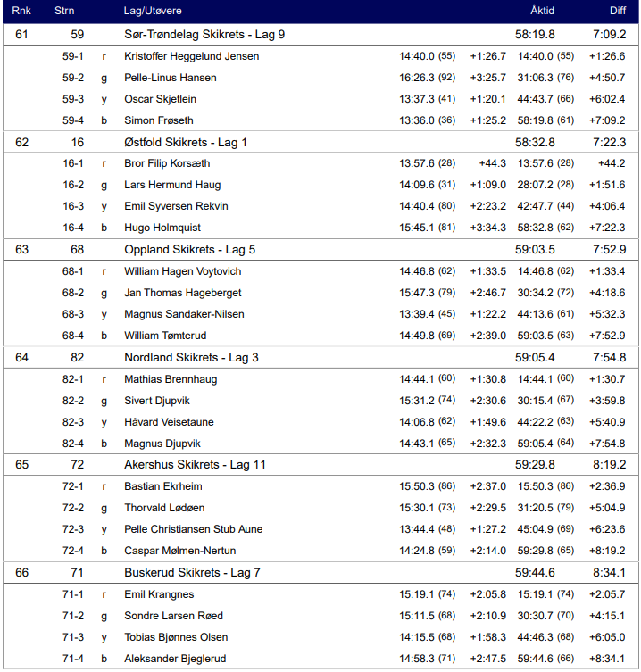This screenshot has width=641, height=672.
Task: Click athlete Kristoffer Heggelund Jensen
Action: (x=192, y=56)
